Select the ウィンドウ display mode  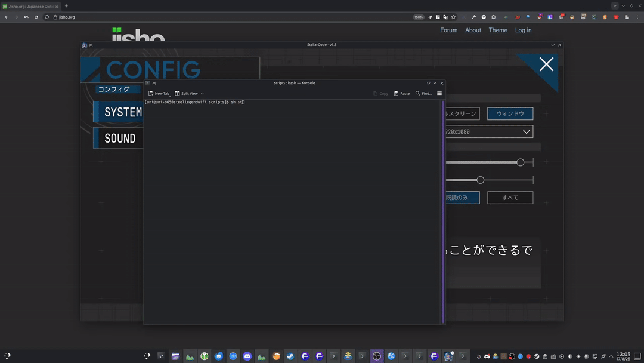[510, 113]
